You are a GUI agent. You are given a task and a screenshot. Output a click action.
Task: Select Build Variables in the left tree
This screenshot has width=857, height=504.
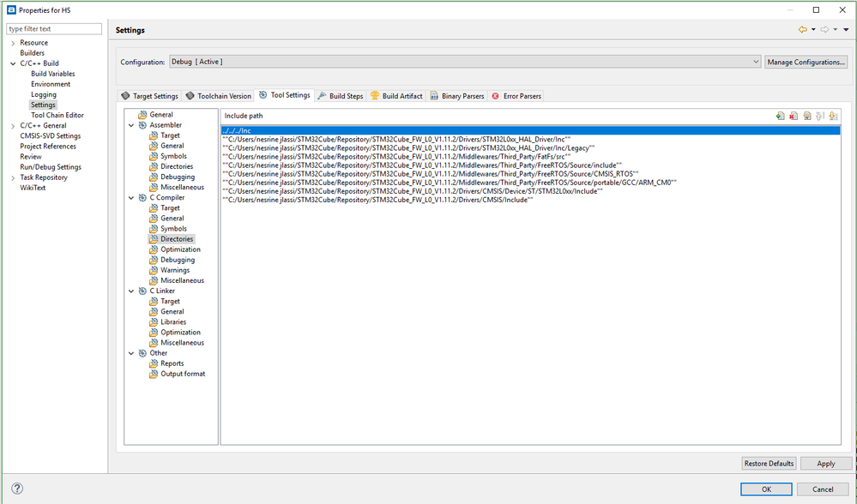[53, 74]
